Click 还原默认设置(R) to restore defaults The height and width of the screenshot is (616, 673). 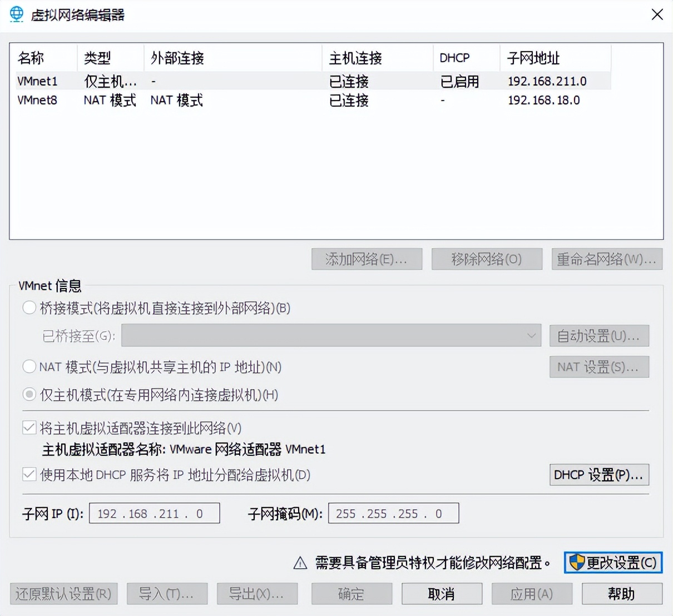[x=63, y=593]
